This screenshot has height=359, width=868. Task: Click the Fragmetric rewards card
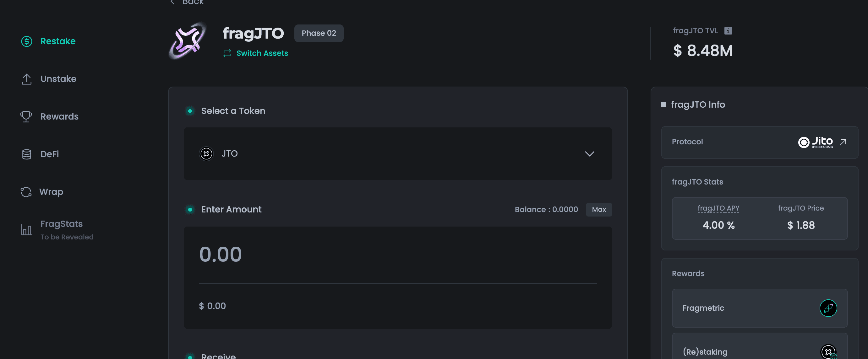click(760, 308)
